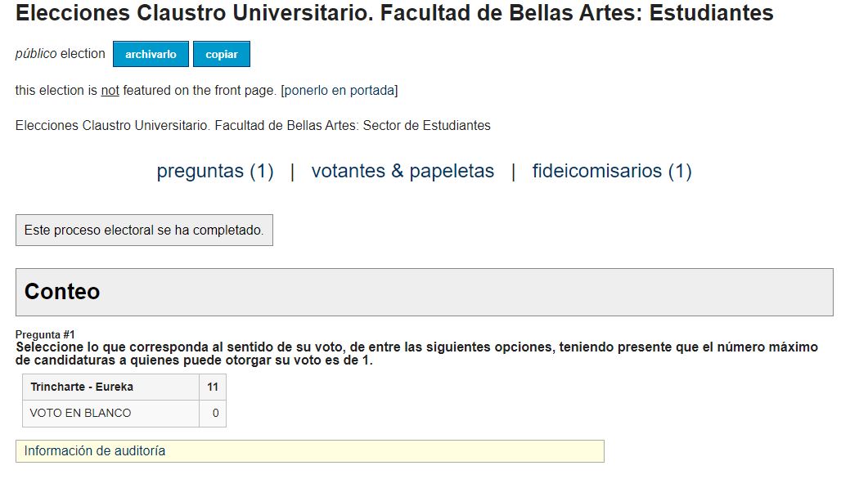Expand the Información de auditoría panel

tap(310, 451)
